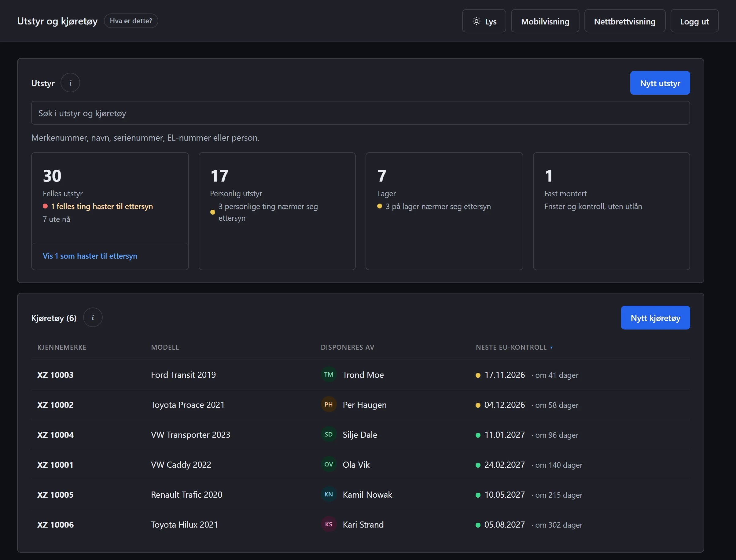
Task: Click 'Utstyr og kjøretøy' page title
Action: coord(57,21)
